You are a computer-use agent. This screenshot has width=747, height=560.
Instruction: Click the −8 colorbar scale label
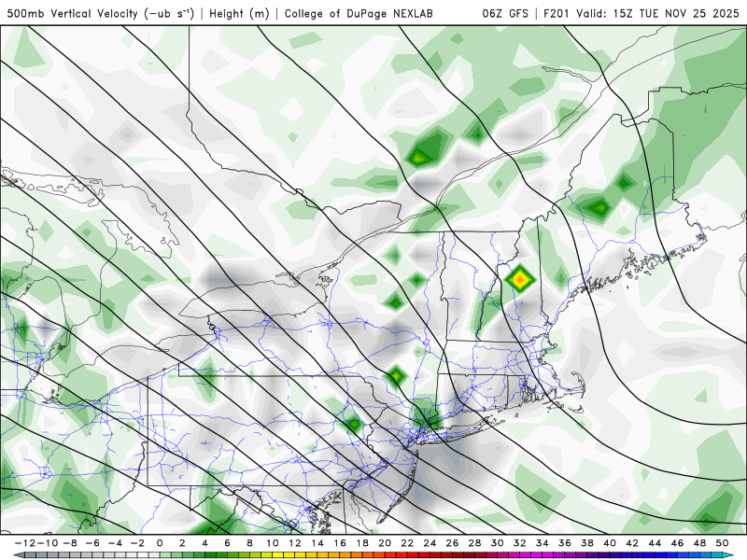point(70,543)
